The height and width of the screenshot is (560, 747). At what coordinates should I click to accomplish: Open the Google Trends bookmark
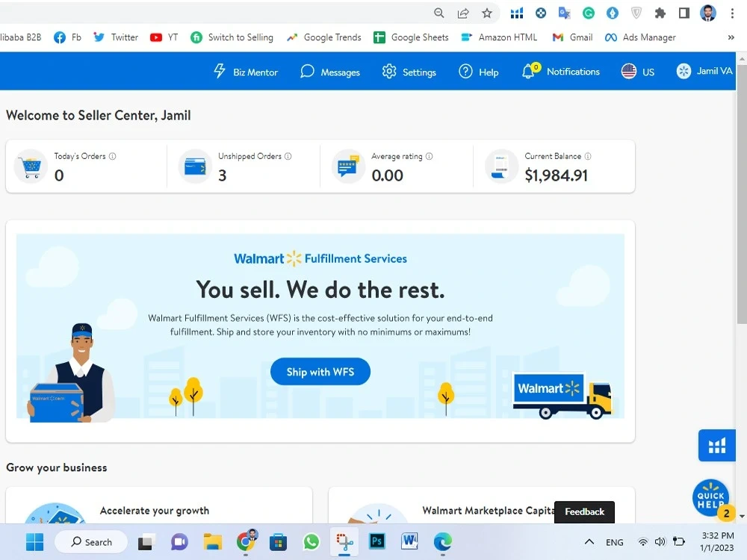[323, 37]
